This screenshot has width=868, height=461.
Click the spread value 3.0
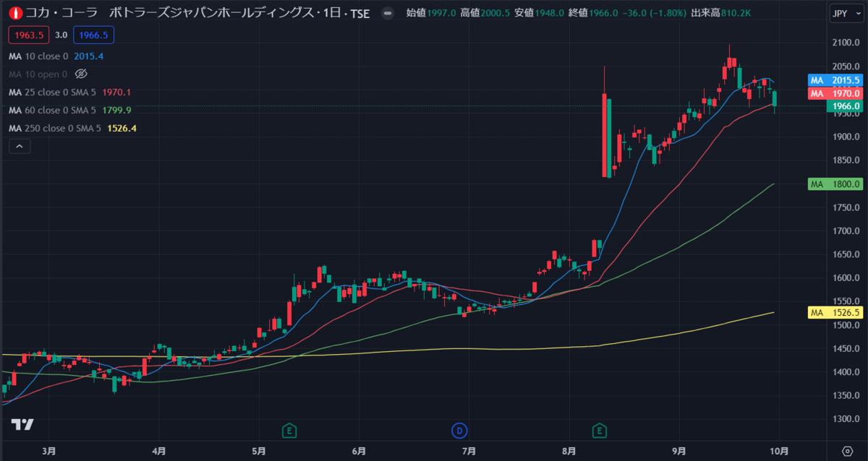61,35
